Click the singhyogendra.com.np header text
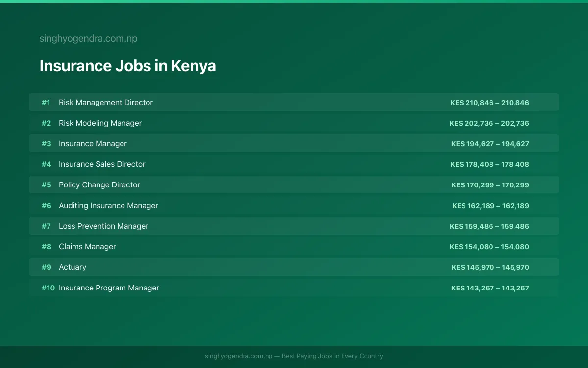Image resolution: width=588 pixels, height=368 pixels. [x=88, y=39]
